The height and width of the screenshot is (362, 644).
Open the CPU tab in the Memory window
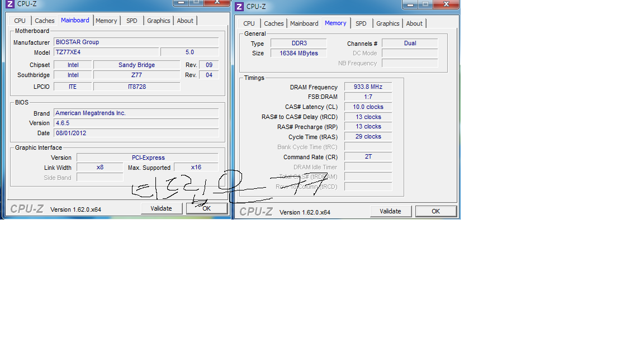coord(249,23)
